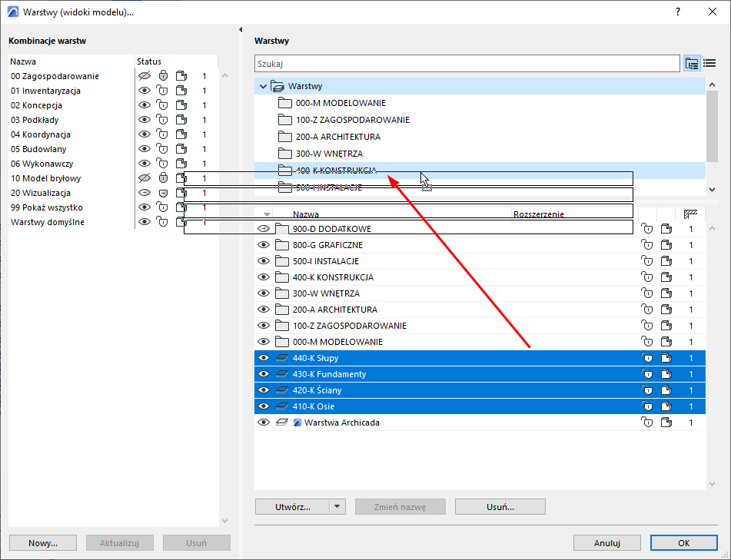Select 420-K Ściany layer name

pos(317,390)
